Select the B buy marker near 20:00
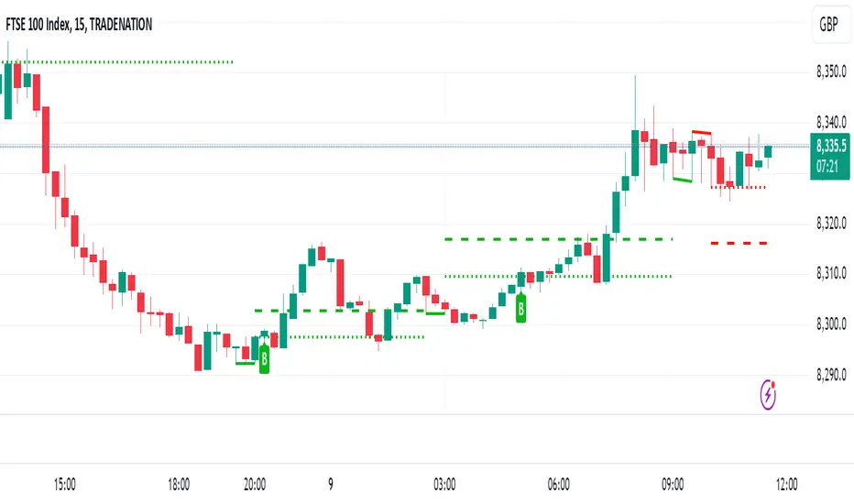The height and width of the screenshot is (504, 854). tap(265, 360)
